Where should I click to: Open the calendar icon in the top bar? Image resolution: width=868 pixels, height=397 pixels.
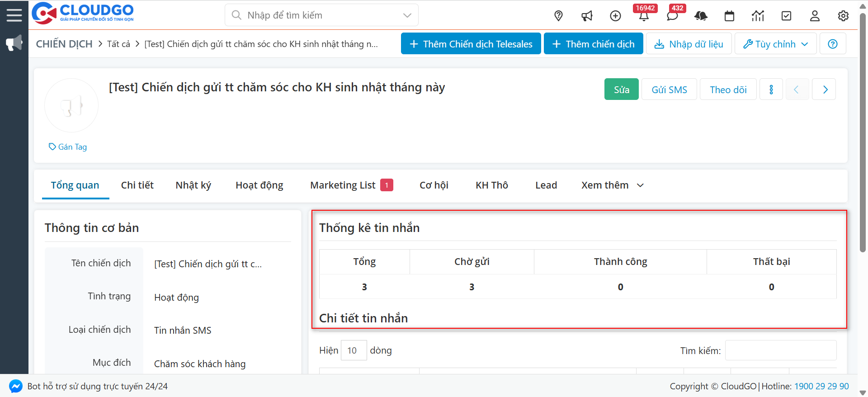point(729,16)
